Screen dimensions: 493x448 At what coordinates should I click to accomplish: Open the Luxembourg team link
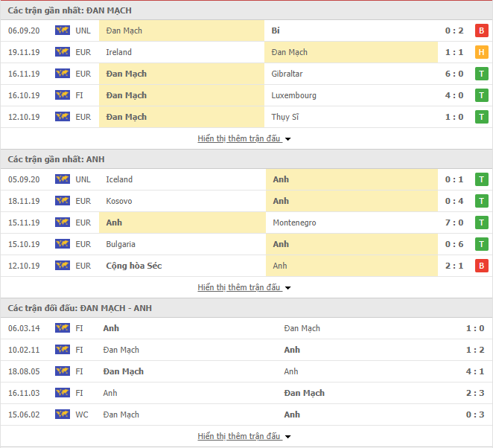pos(294,95)
